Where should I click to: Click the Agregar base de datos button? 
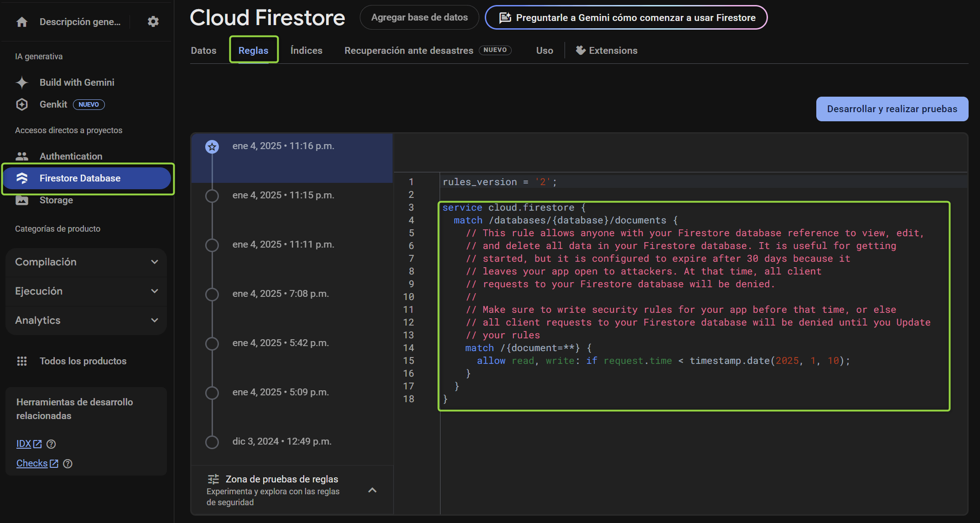(419, 17)
